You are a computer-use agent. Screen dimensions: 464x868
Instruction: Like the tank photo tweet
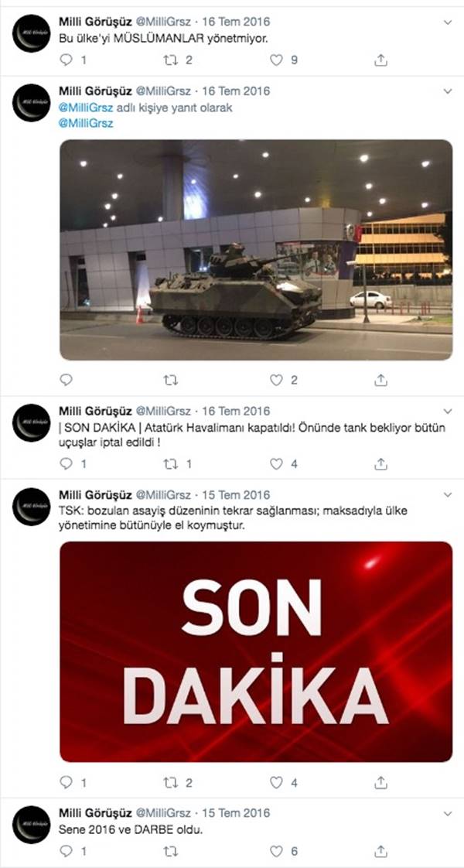pyautogui.click(x=276, y=380)
